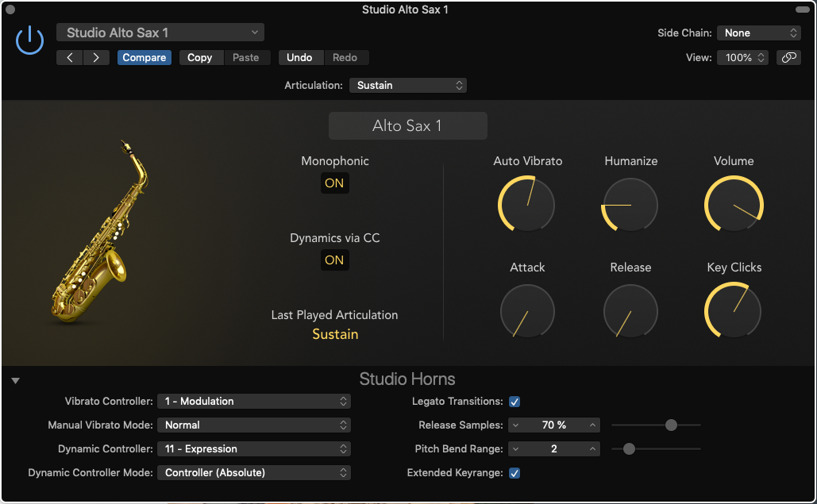Click the Pitch Bend Range value 2 field
This screenshot has height=504, width=817.
[x=554, y=448]
